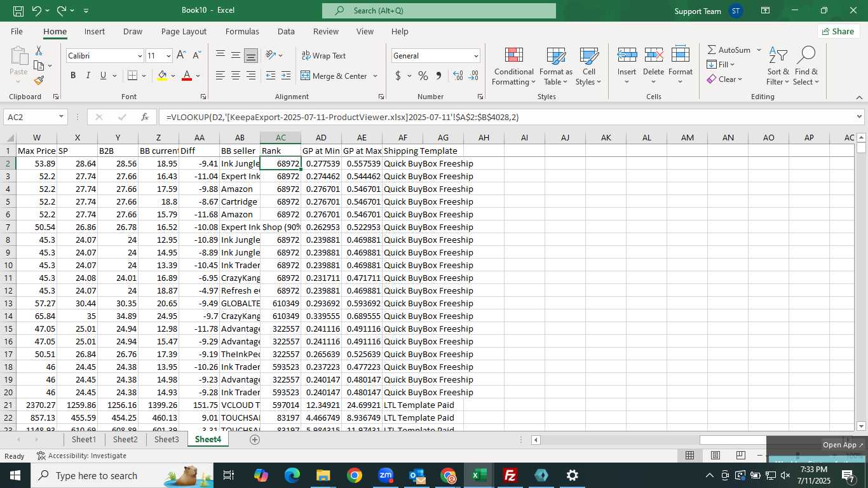Click Decrease Decimal icon
The width and height of the screenshot is (868, 488).
click(x=473, y=76)
